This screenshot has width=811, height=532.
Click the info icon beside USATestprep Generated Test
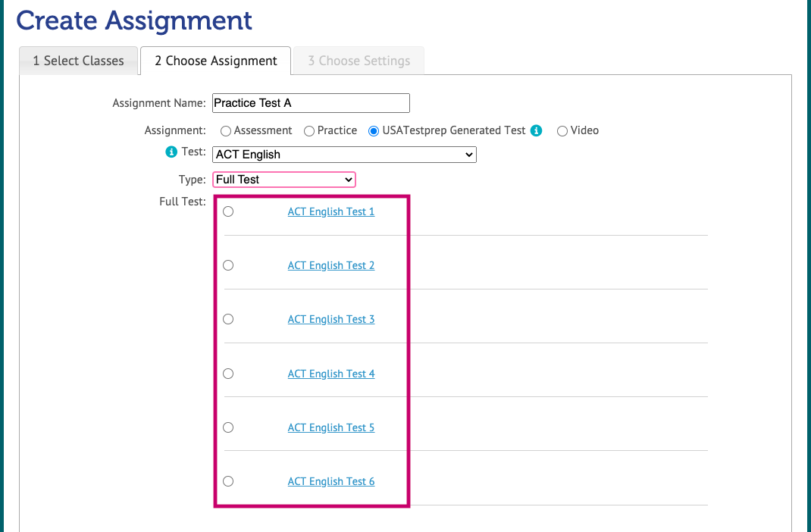[x=537, y=131]
